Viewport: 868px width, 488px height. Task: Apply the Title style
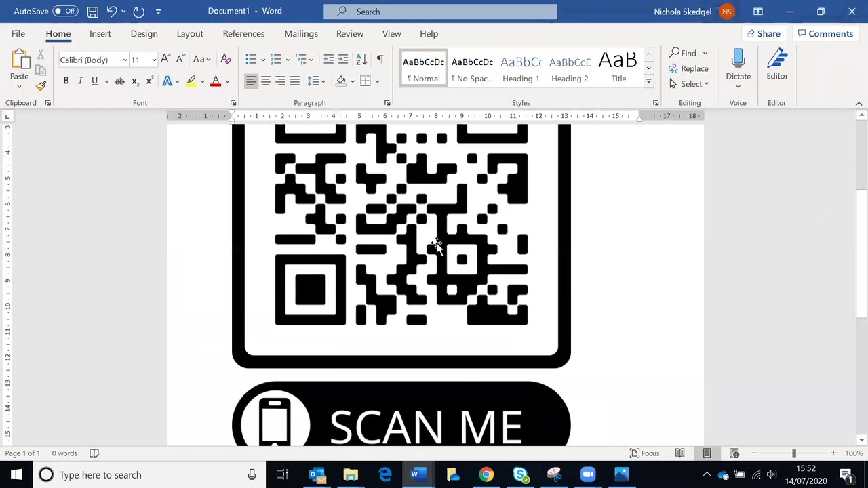(x=618, y=68)
